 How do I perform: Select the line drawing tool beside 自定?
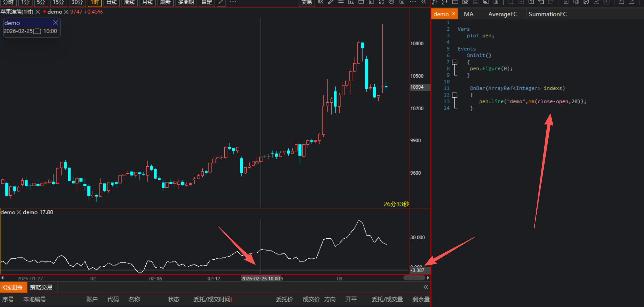(x=221, y=2)
